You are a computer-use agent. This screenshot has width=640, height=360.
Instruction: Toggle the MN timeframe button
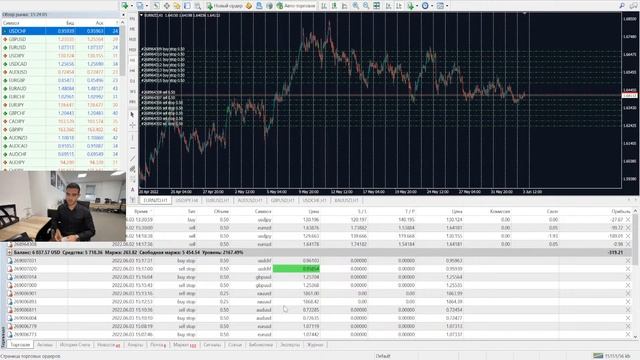[132, 102]
